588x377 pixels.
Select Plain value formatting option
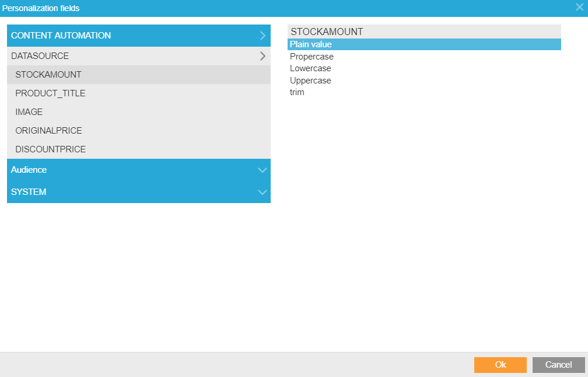coord(311,44)
